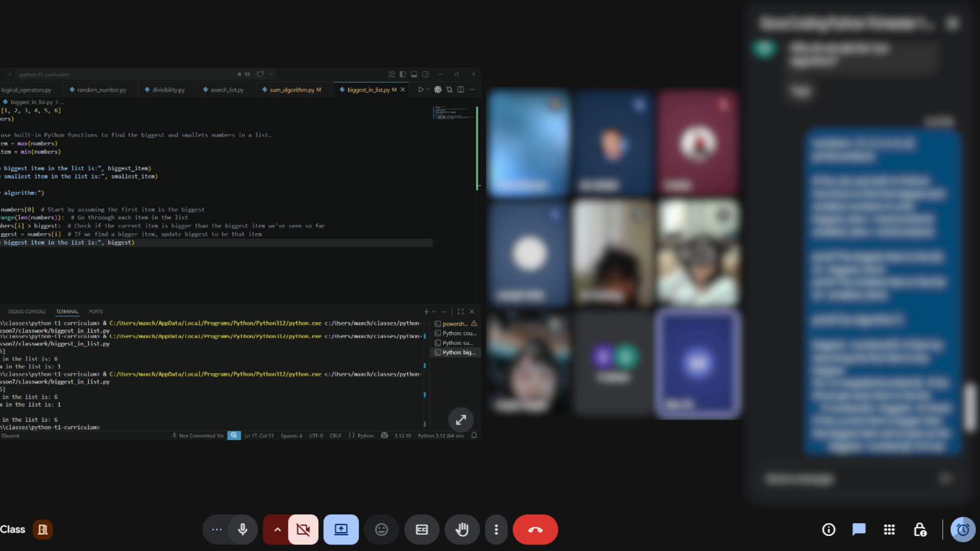Create a new terminal with the plus icon
This screenshot has height=551, width=980.
pyautogui.click(x=427, y=312)
